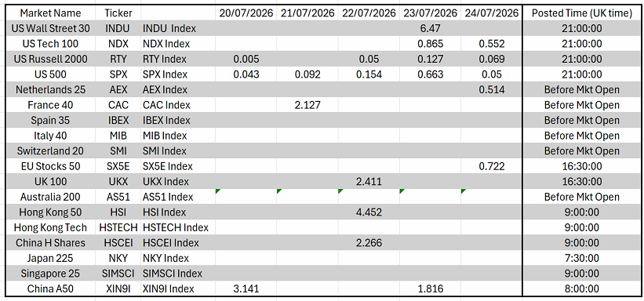The height and width of the screenshot is (301, 644).
Task: Select the SX5E value 0.722 cell
Action: [492, 166]
